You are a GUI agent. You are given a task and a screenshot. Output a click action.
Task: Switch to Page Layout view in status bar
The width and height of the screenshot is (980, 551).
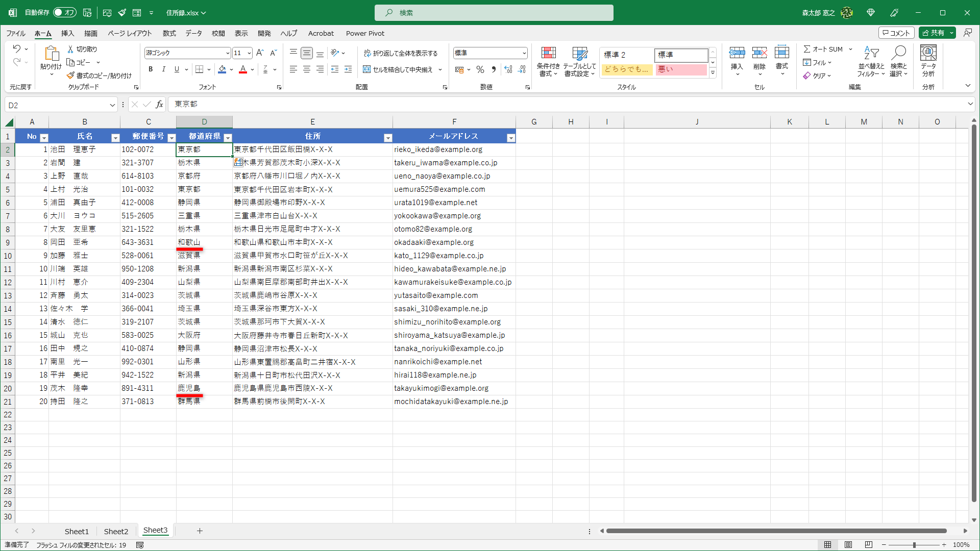[x=848, y=545]
